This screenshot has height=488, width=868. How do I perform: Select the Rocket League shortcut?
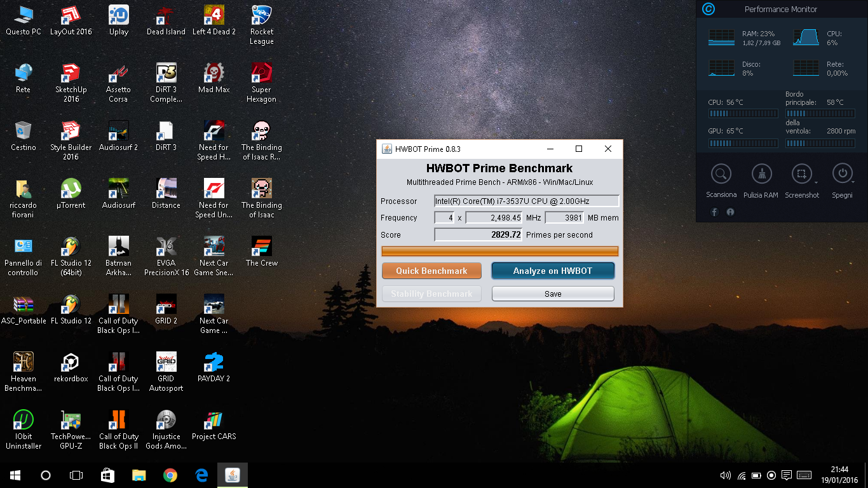(261, 25)
